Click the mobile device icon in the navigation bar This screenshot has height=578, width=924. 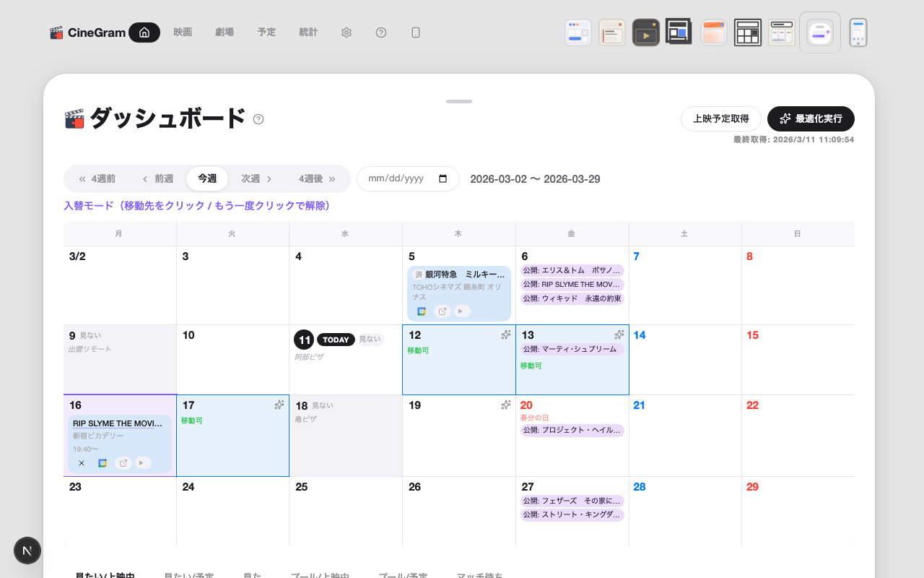click(416, 33)
